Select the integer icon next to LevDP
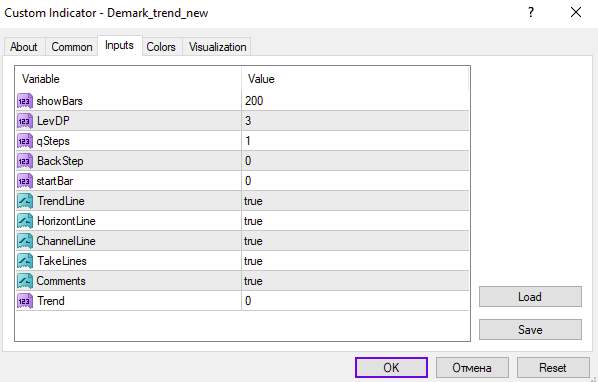The height and width of the screenshot is (382, 598). 25,121
